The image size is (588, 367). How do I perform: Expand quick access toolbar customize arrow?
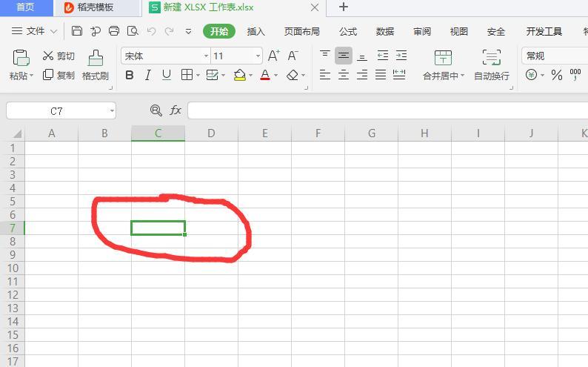(x=189, y=31)
